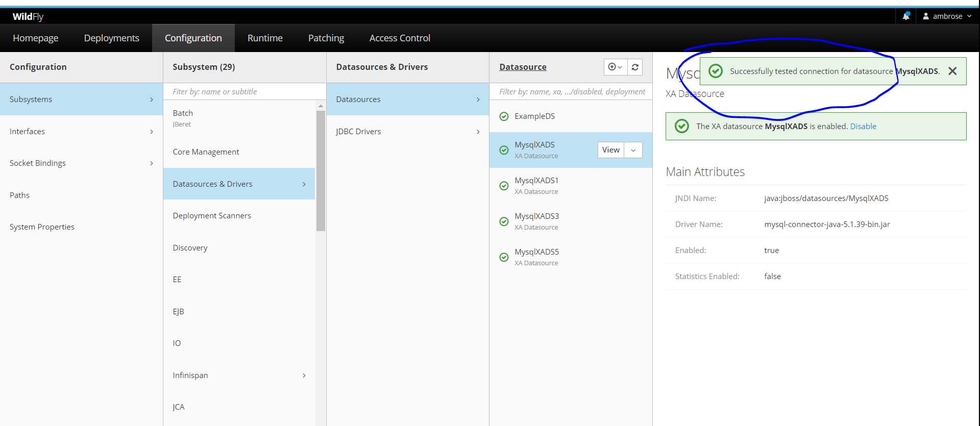The height and width of the screenshot is (426, 980).
Task: Select the JCA subsystem
Action: tap(239, 407)
